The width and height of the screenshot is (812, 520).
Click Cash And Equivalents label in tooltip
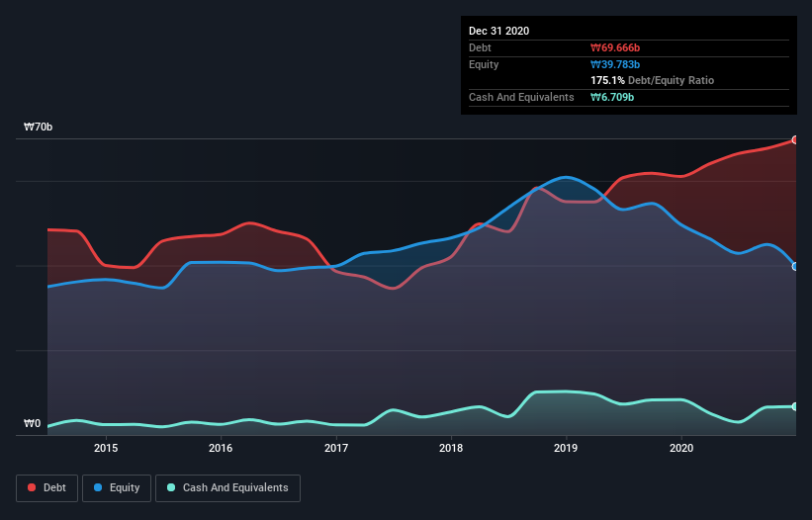tap(521, 97)
